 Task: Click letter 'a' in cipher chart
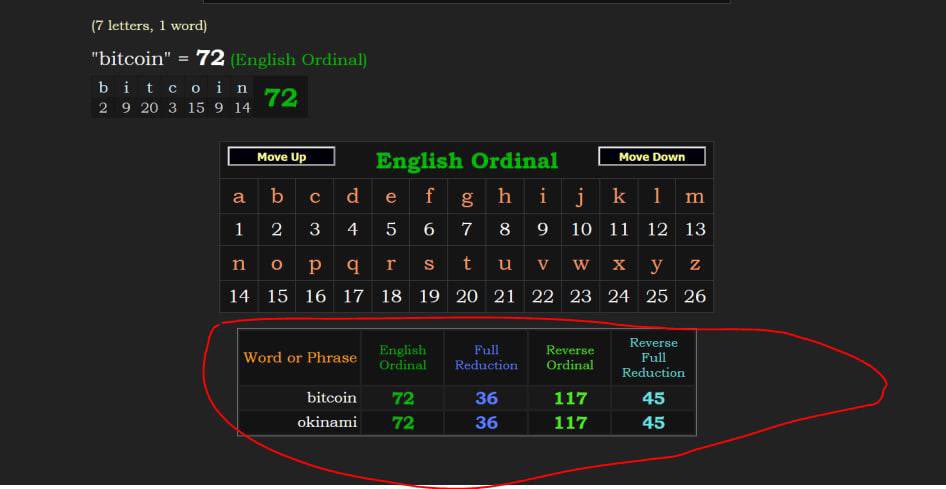(239, 197)
